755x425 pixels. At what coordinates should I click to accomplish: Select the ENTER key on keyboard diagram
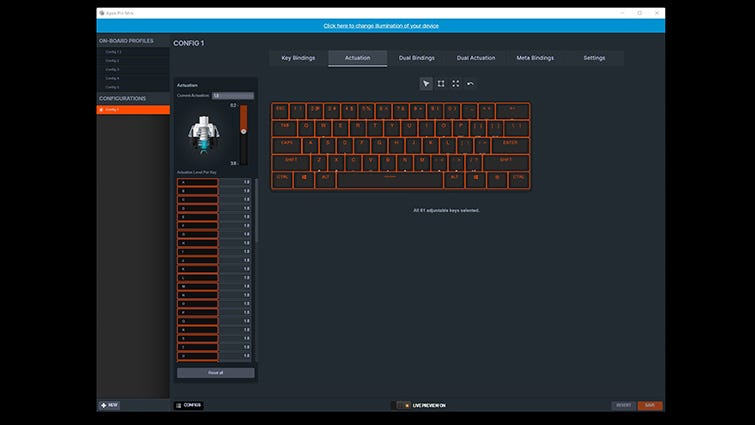click(x=510, y=145)
